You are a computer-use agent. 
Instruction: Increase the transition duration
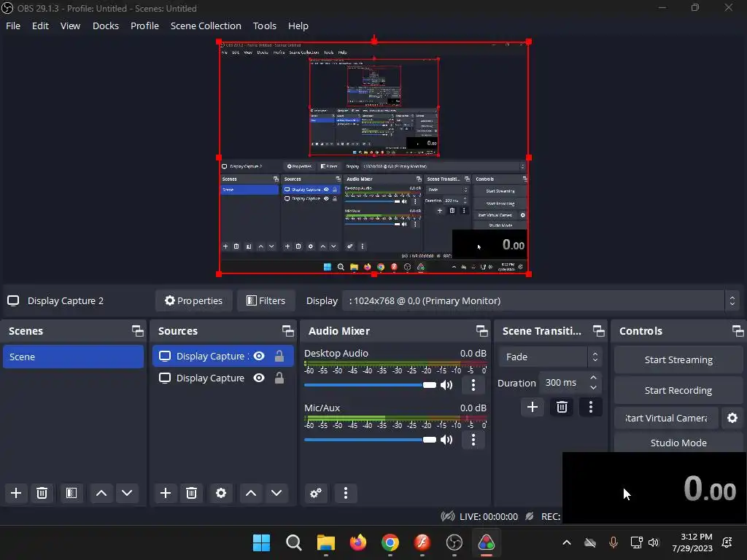[x=593, y=378]
